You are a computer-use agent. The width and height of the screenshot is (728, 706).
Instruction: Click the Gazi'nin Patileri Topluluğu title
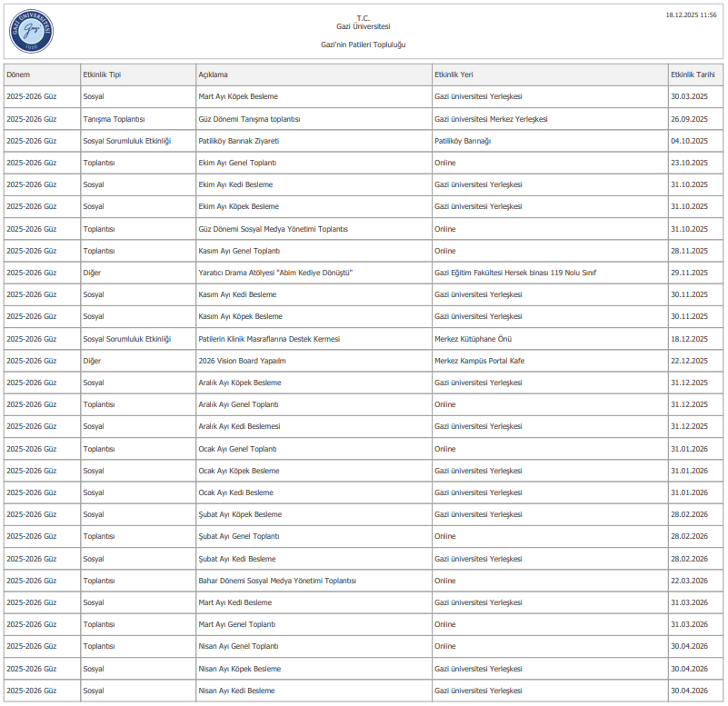click(364, 45)
